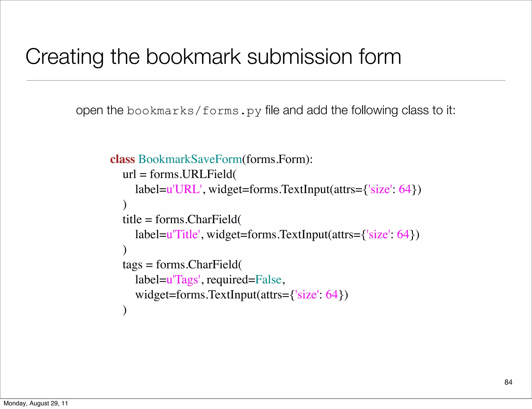Click "file and add the following class to it:"
The height and width of the screenshot is (409, 532).
point(360,110)
